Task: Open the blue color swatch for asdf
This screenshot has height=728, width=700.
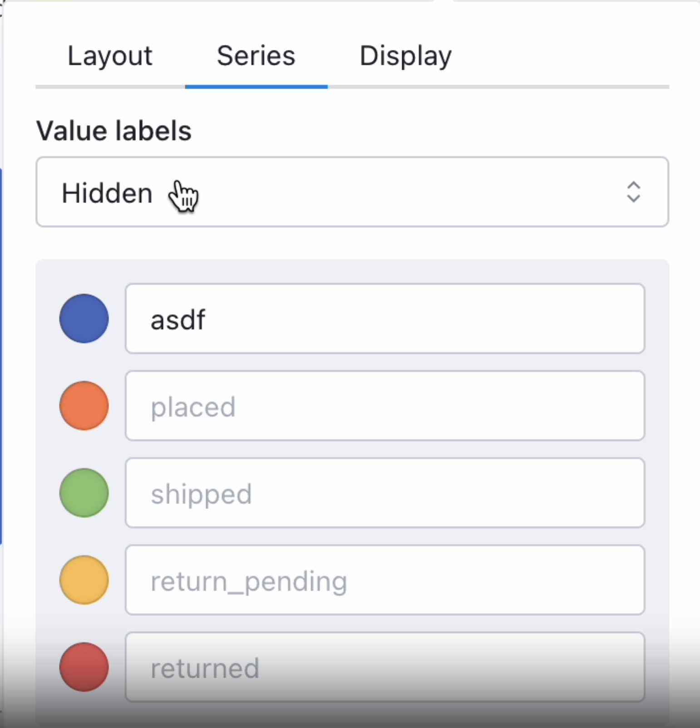Action: [x=84, y=318]
